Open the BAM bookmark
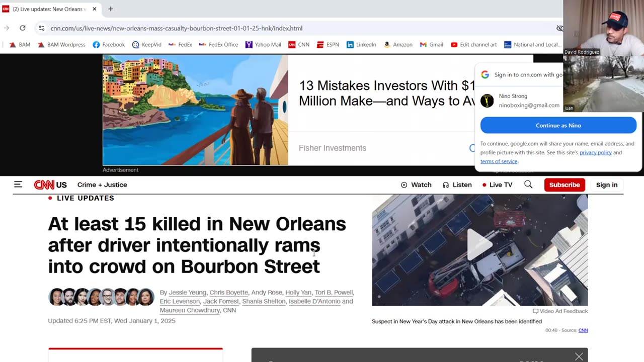The image size is (644, 362). 20,45
